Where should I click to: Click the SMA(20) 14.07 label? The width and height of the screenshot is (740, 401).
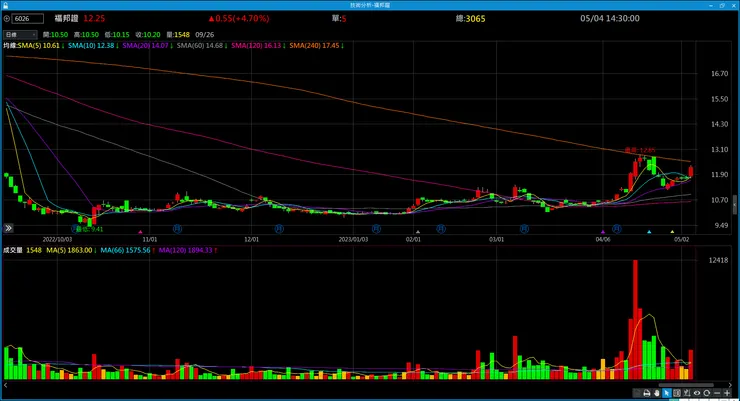click(147, 46)
